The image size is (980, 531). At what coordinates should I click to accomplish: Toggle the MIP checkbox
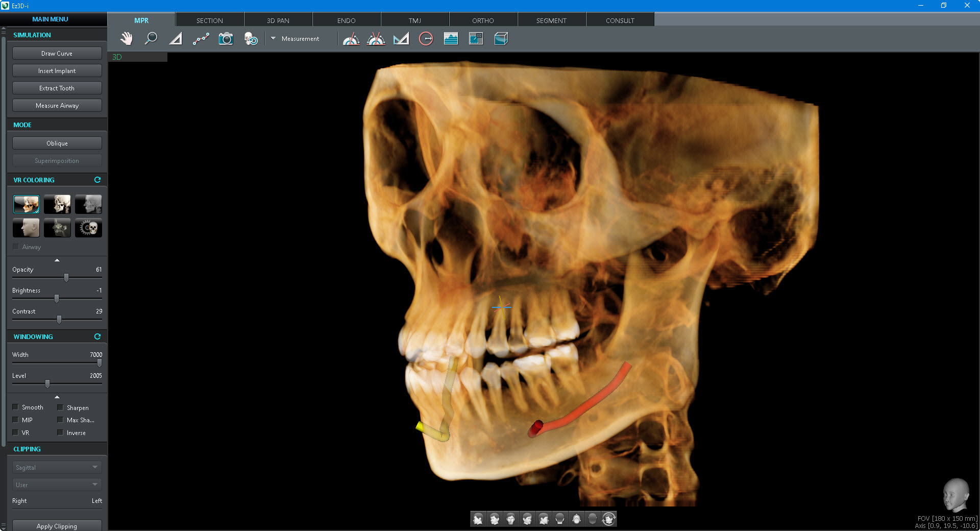[x=16, y=420]
